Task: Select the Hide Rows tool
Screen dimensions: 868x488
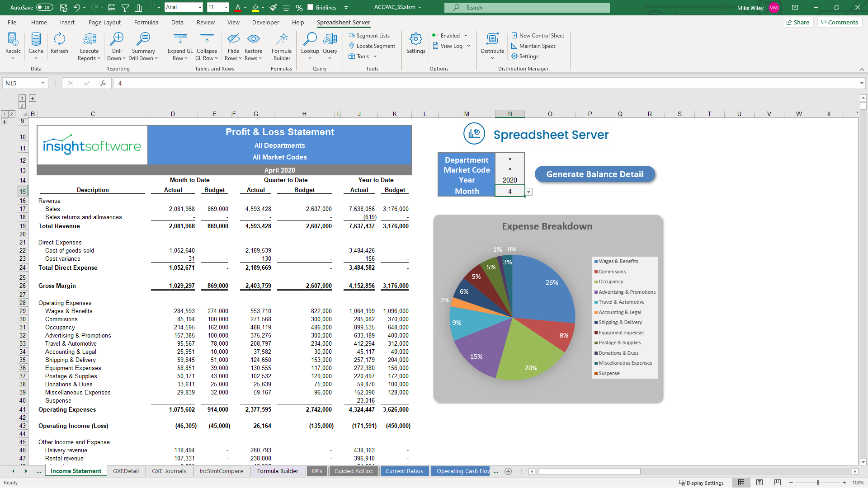Action: click(233, 46)
